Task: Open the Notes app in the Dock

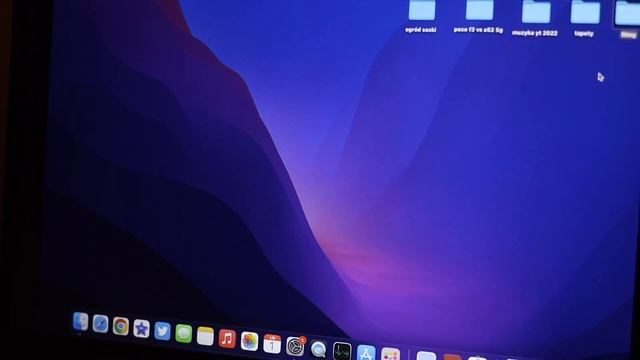Action: (x=205, y=336)
